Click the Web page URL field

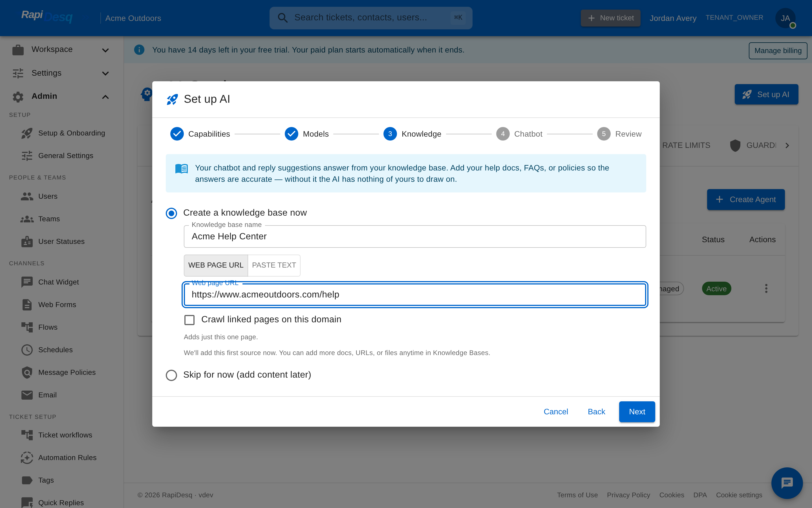point(415,295)
